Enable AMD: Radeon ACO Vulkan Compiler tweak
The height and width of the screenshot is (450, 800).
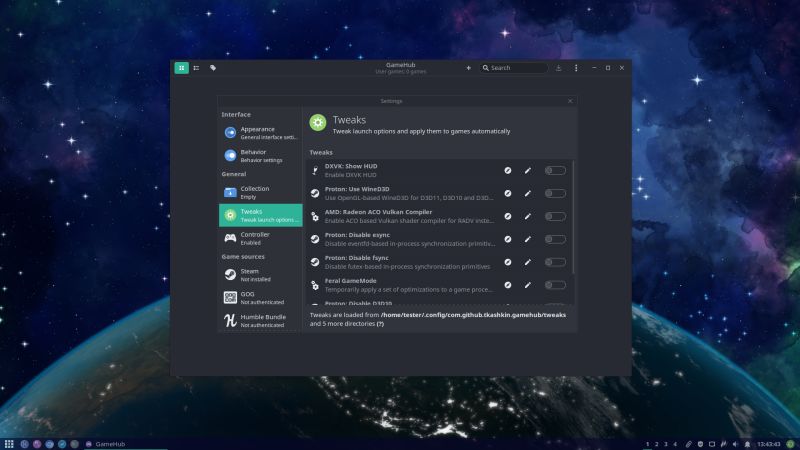555,216
